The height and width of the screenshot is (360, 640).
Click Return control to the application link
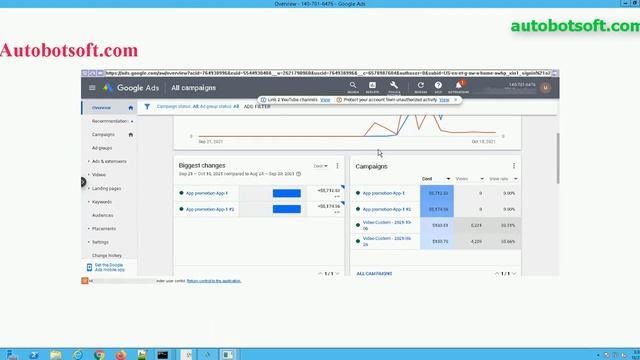(214, 281)
